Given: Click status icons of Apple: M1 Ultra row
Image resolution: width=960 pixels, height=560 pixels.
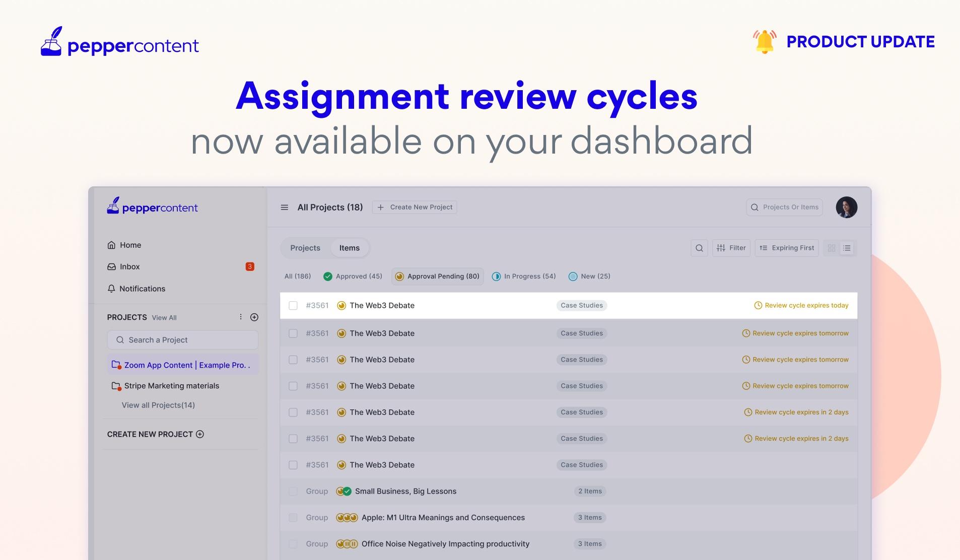Looking at the screenshot, I should point(347,518).
